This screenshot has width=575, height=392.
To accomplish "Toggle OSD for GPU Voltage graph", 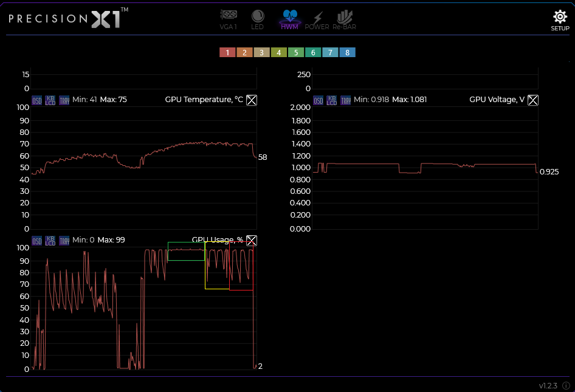I will 318,100.
